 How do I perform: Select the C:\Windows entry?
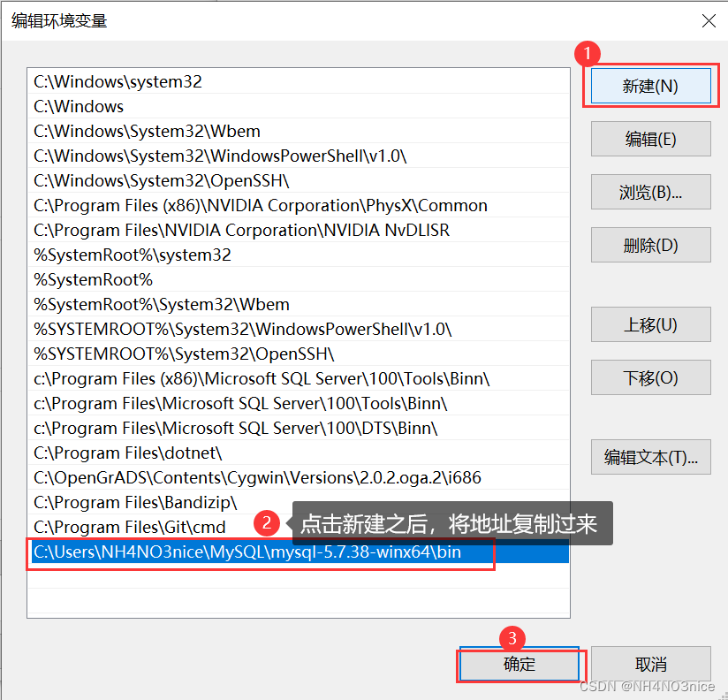(x=299, y=106)
